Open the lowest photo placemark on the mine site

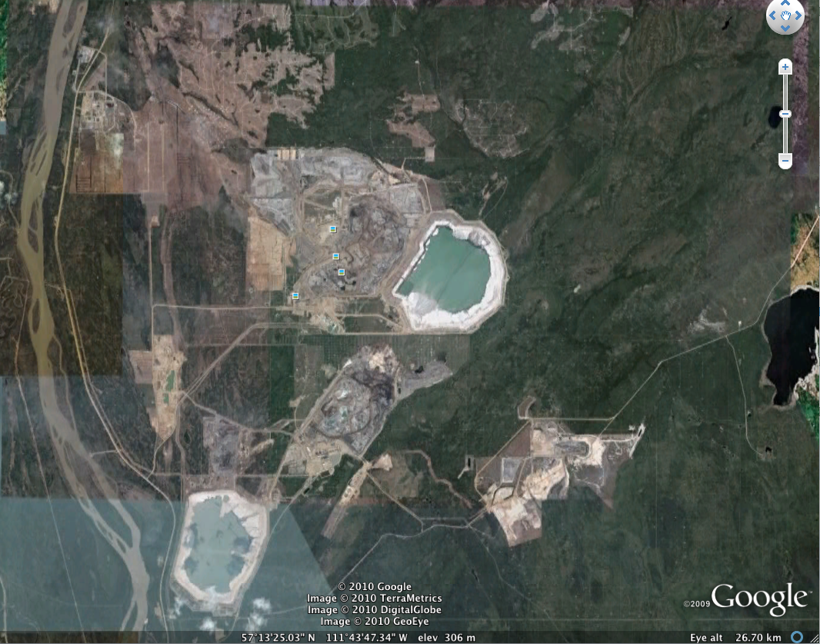coord(295,295)
